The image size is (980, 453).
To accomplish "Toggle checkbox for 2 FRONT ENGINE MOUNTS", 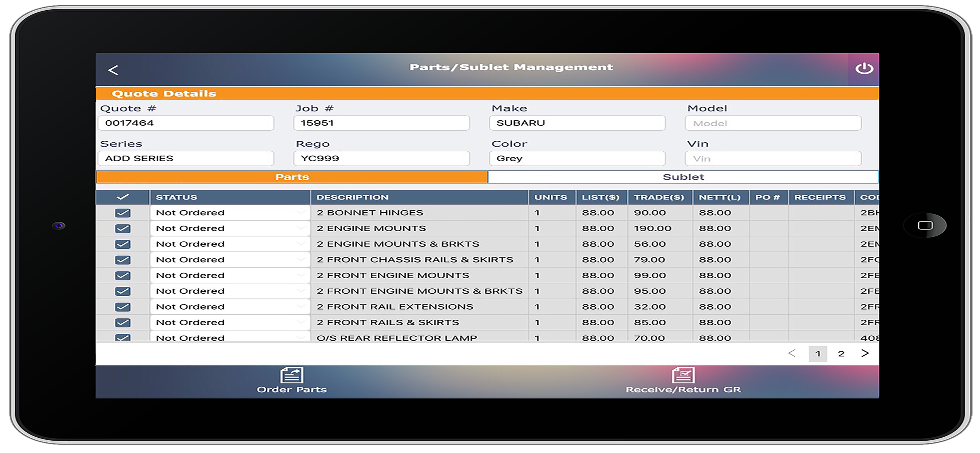I will (122, 276).
